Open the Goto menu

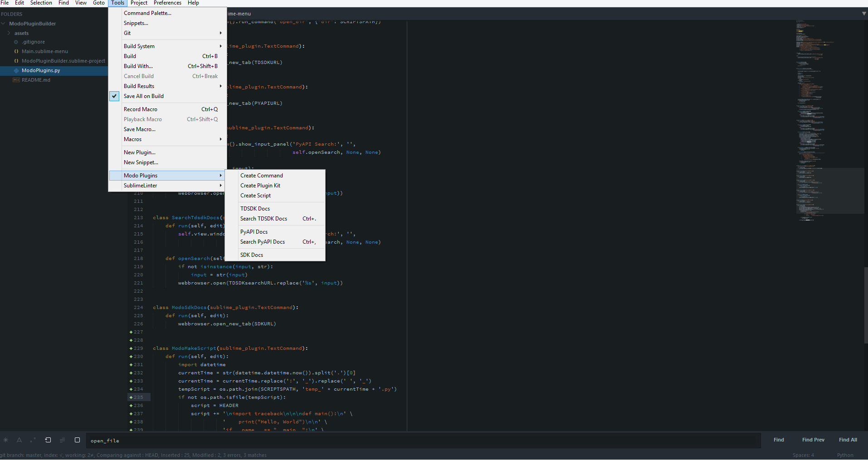tap(99, 3)
